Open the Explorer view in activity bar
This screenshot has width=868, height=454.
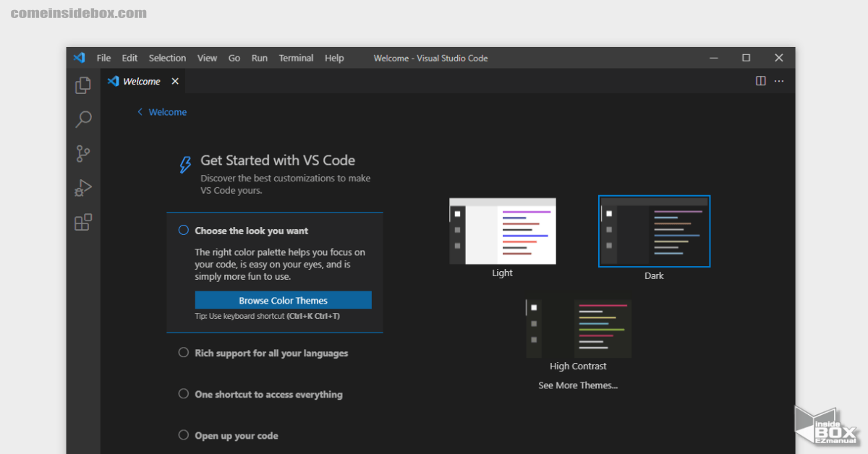point(83,85)
